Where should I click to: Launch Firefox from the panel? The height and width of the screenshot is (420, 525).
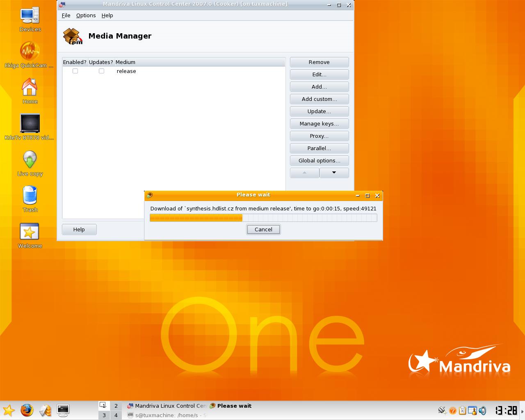click(x=27, y=410)
